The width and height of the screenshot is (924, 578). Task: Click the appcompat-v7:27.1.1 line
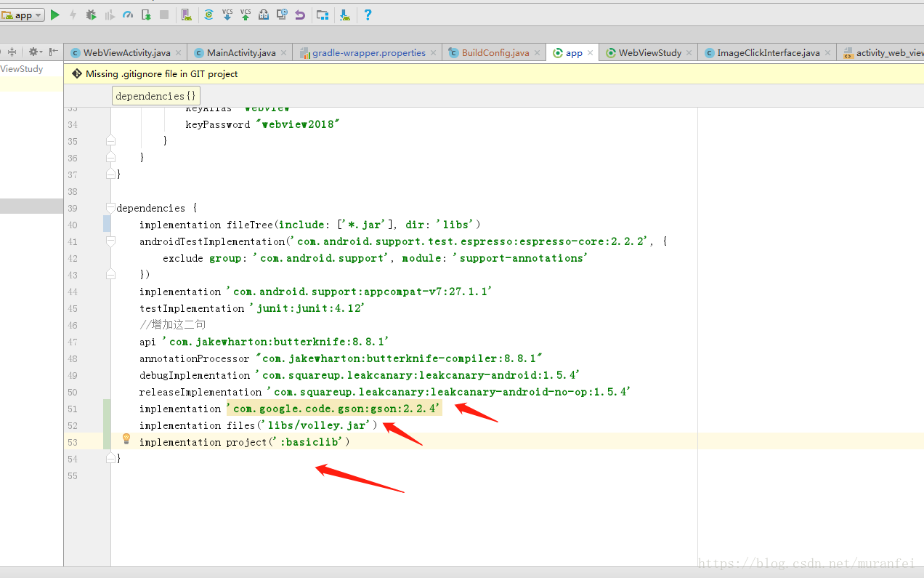(x=316, y=292)
